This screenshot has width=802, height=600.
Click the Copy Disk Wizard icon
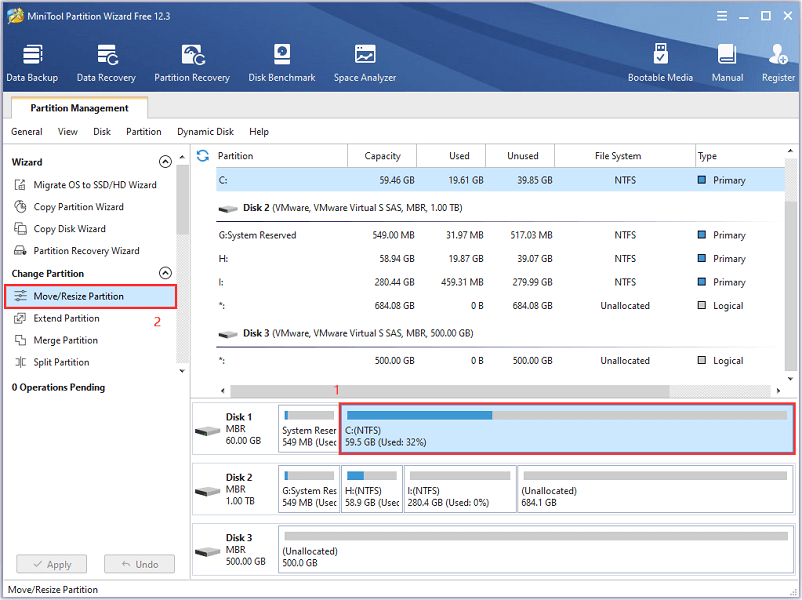20,229
